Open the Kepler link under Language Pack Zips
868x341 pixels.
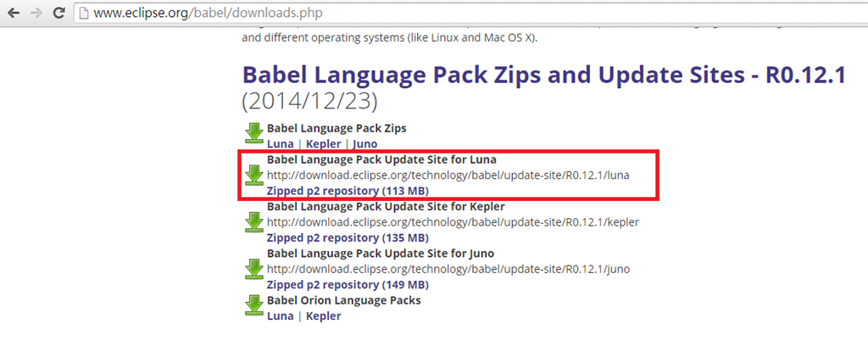[322, 144]
